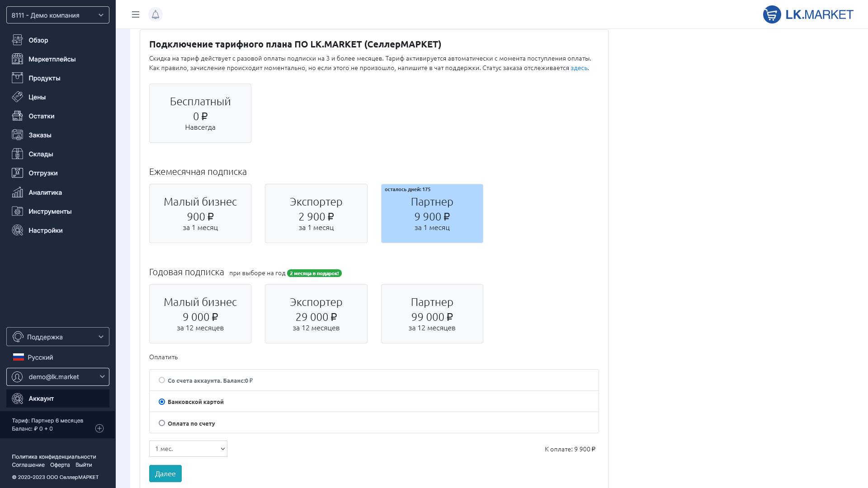This screenshot has width=868, height=488.
Task: Choose yearly Экспортер 29 000 ₽ plan
Action: [316, 314]
